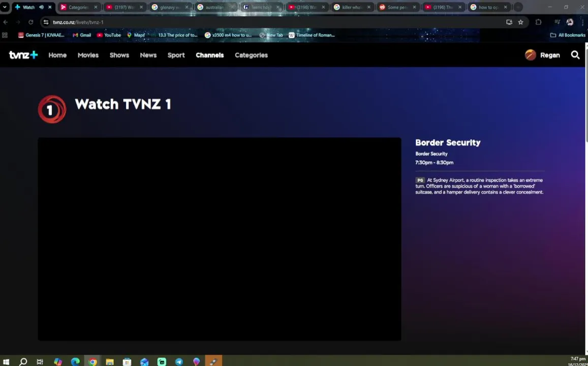Open Regan's profile avatar
Image resolution: width=588 pixels, height=366 pixels.
(530, 55)
